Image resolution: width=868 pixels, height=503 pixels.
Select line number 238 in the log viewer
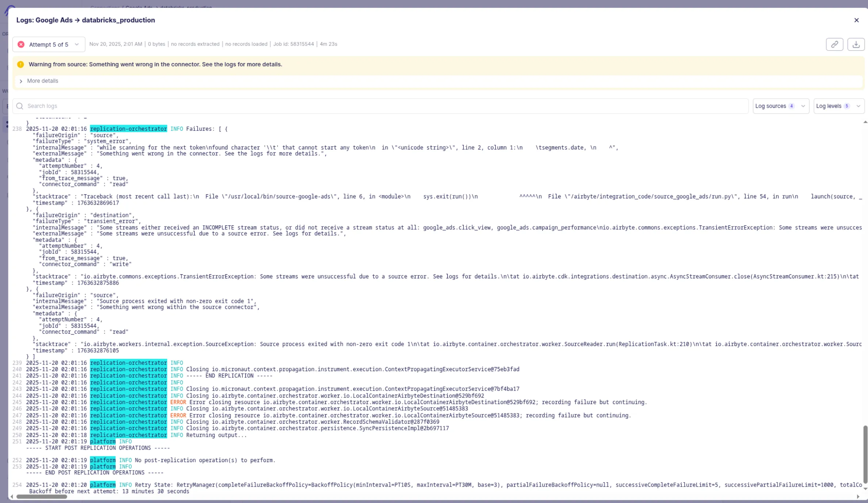(17, 129)
